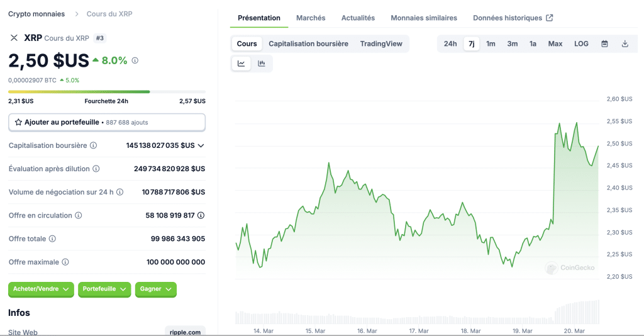Show info for Offre totale
Screen dimensions: 644x336
(x=52, y=238)
